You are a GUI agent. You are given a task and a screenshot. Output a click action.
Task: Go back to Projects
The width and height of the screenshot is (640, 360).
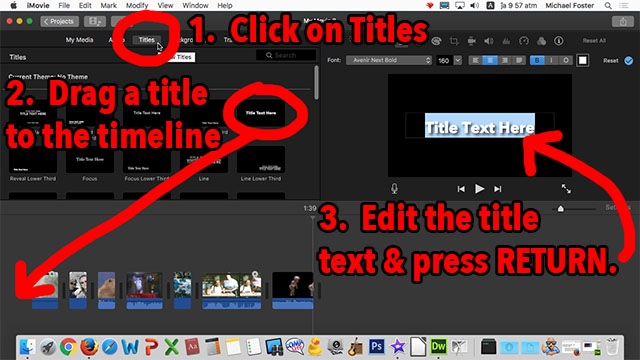tap(60, 21)
